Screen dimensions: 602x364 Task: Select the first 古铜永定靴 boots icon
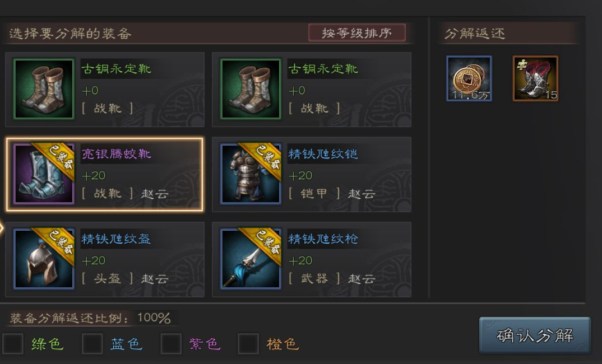pyautogui.click(x=43, y=88)
